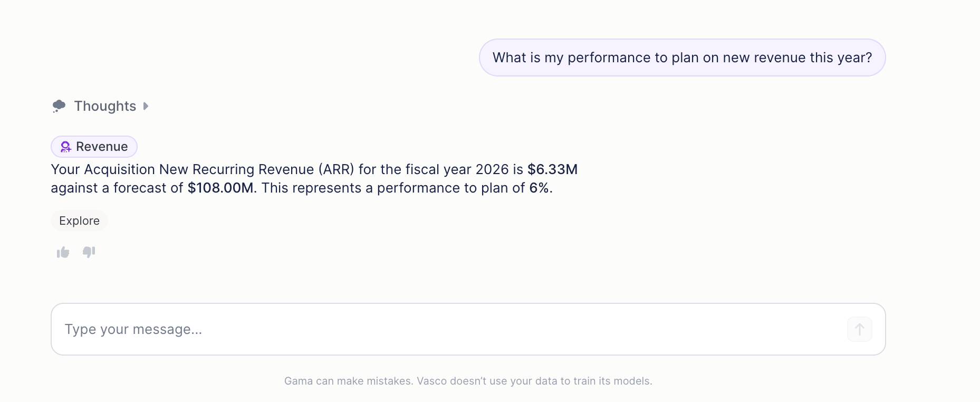Open the Thoughts label text
This screenshot has width=980, height=402.
click(105, 106)
